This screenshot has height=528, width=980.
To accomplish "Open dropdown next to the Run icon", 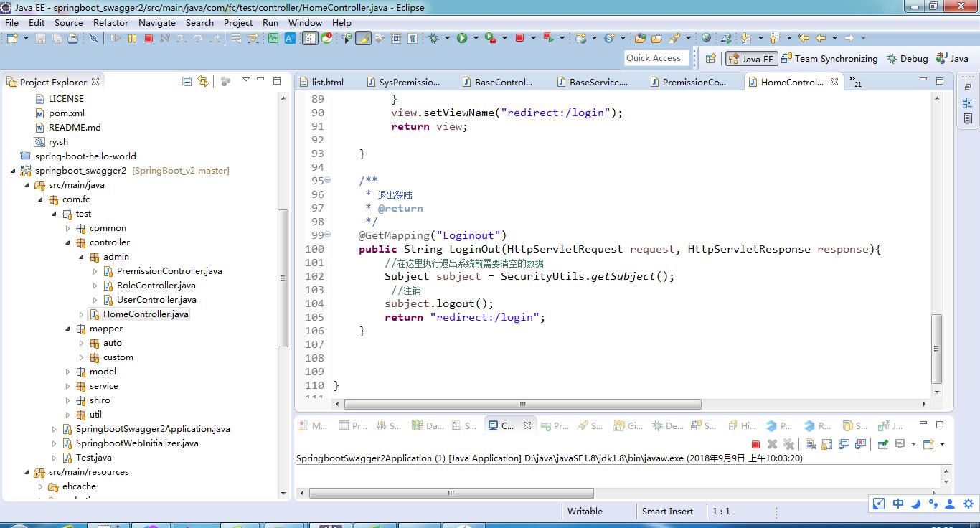I will (x=475, y=38).
